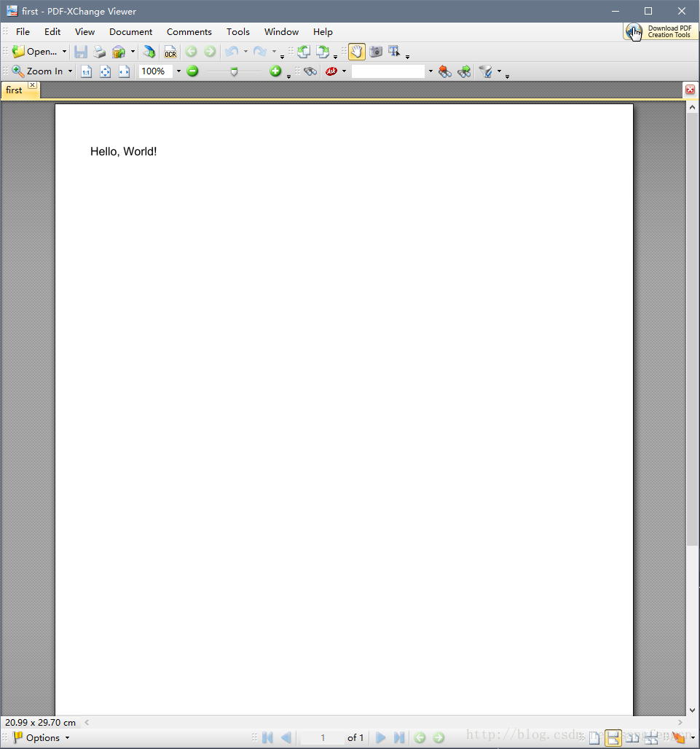
Task: Click the next view green arrow in toolbar
Action: (x=210, y=52)
